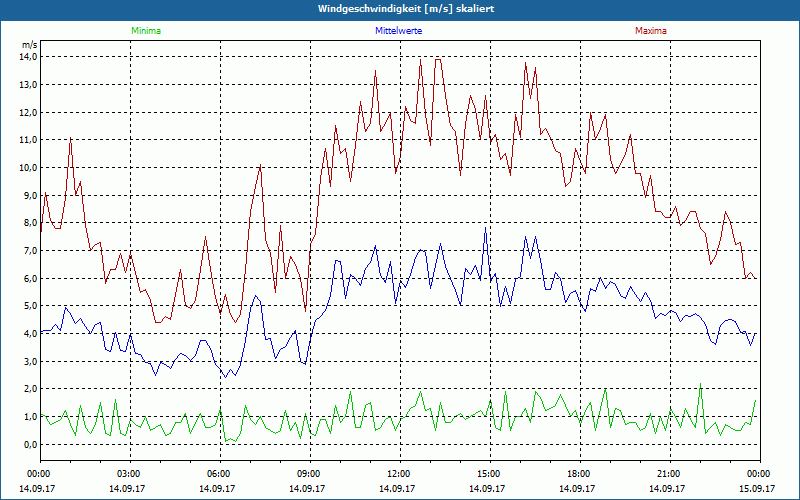Image resolution: width=800 pixels, height=500 pixels.
Task: Click the 6,0 y-axis value
Action: pyautogui.click(x=31, y=279)
